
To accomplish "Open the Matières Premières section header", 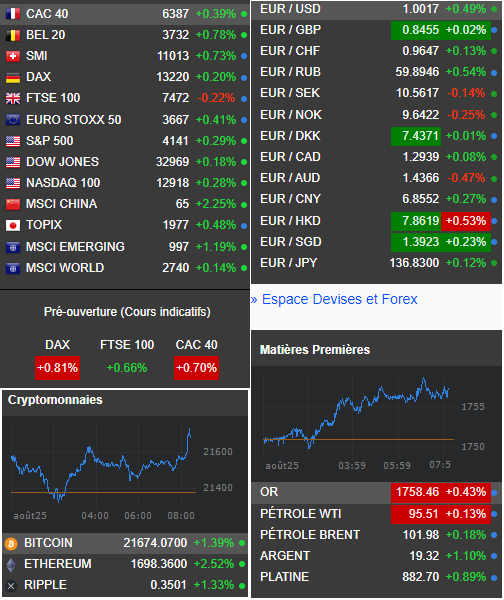I will (x=315, y=350).
